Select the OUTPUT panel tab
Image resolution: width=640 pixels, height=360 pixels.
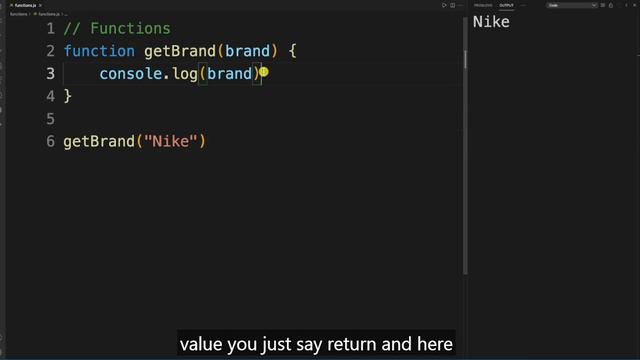[x=506, y=5]
